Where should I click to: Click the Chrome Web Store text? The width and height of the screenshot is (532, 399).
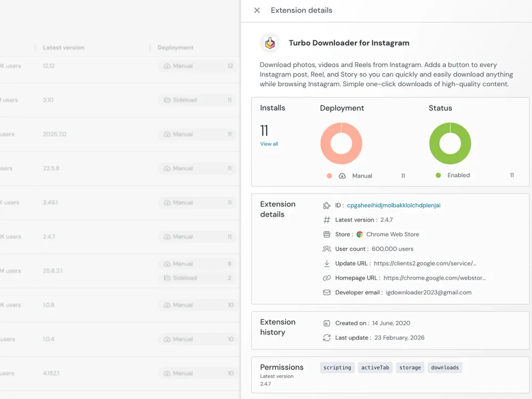click(x=393, y=235)
